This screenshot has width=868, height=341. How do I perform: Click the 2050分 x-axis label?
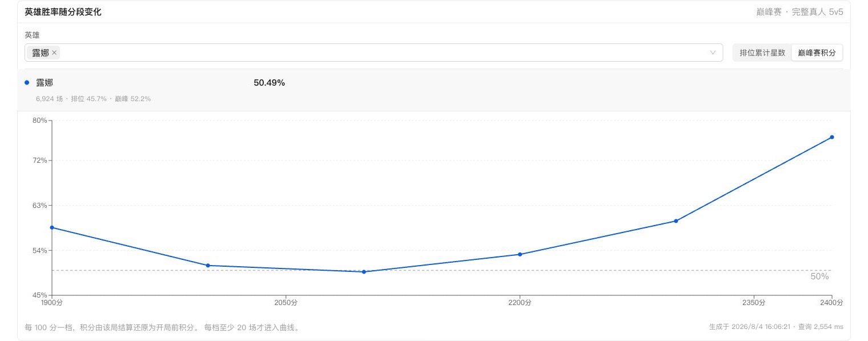coord(286,302)
